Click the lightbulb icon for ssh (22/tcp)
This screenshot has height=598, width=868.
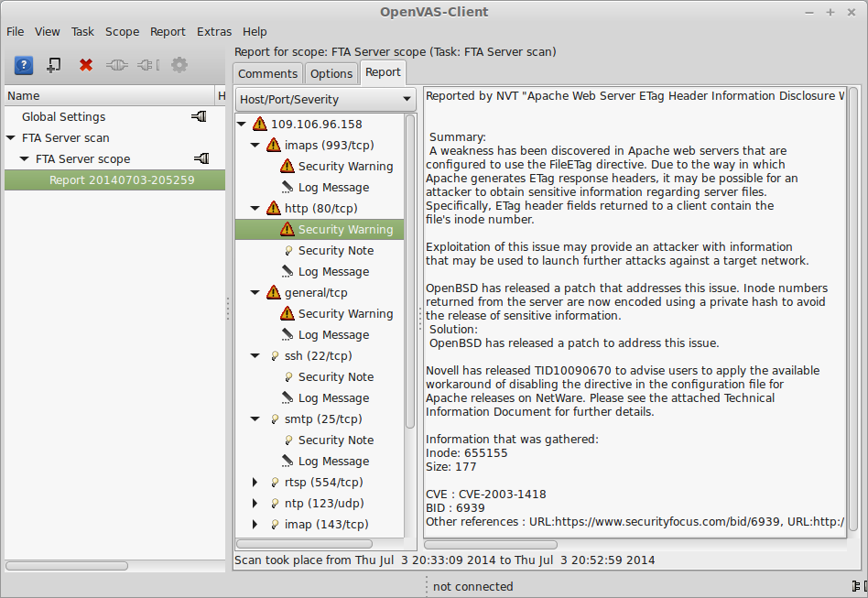click(275, 356)
